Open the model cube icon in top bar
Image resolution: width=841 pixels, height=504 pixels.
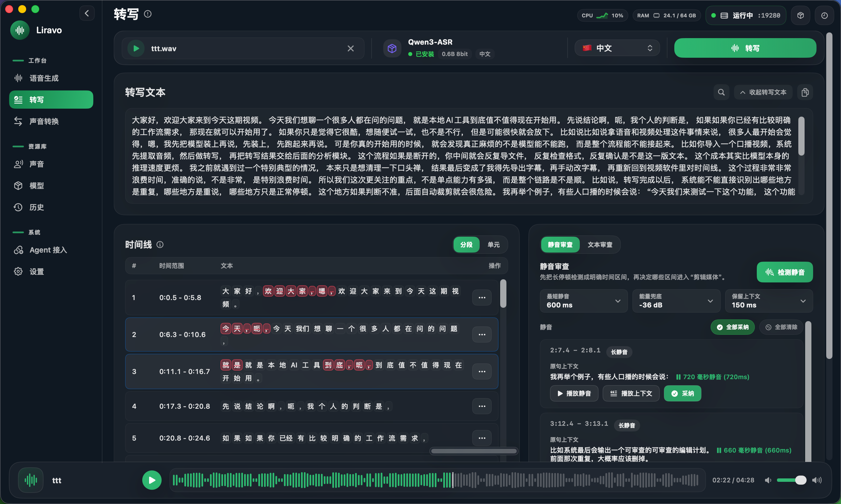click(x=800, y=15)
